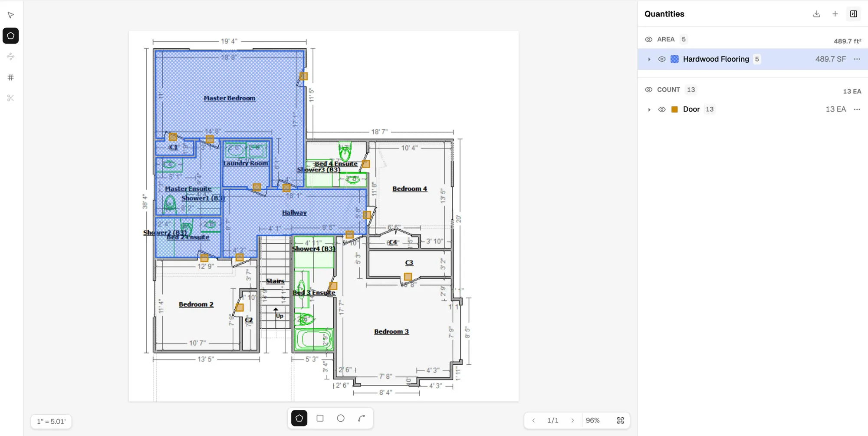Open the 96% zoom level control
This screenshot has width=868, height=436.
pyautogui.click(x=593, y=420)
